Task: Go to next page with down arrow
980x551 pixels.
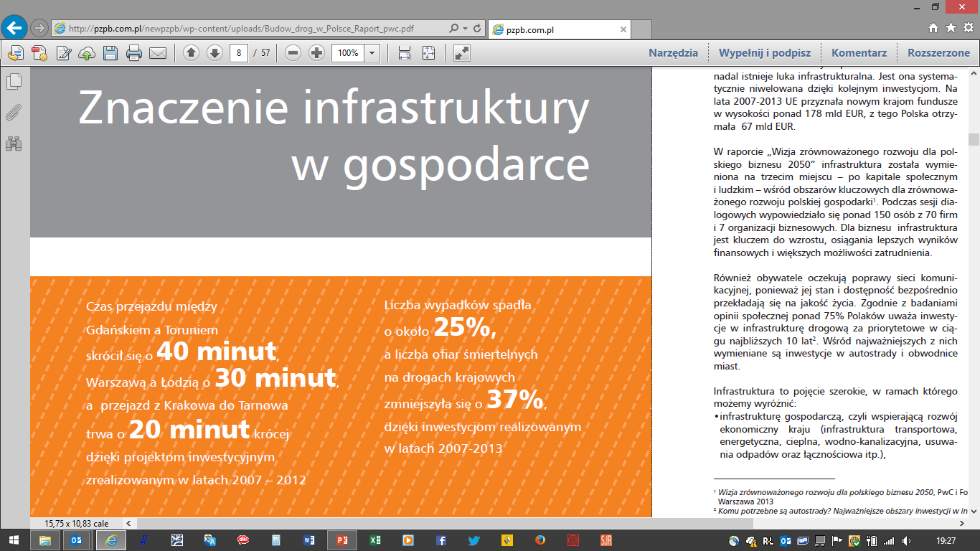Action: (215, 52)
